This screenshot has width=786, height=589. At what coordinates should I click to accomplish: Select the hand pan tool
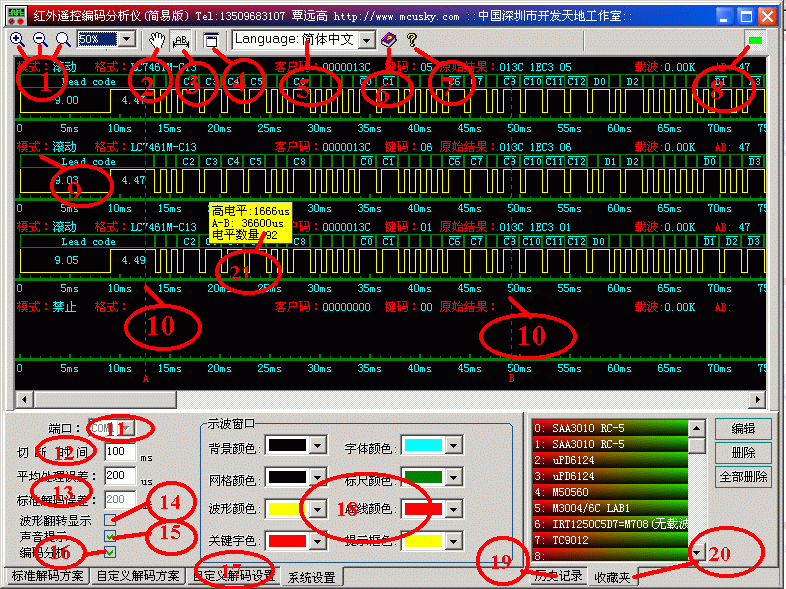pyautogui.click(x=157, y=39)
